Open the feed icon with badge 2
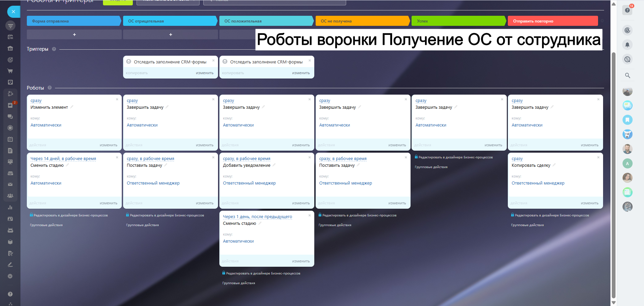Image resolution: width=644 pixels, height=306 pixels. 10,105
